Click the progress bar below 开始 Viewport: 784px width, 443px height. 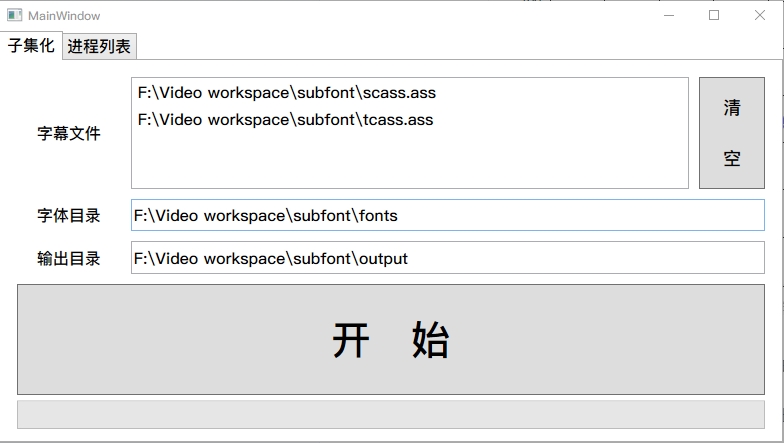[391, 414]
